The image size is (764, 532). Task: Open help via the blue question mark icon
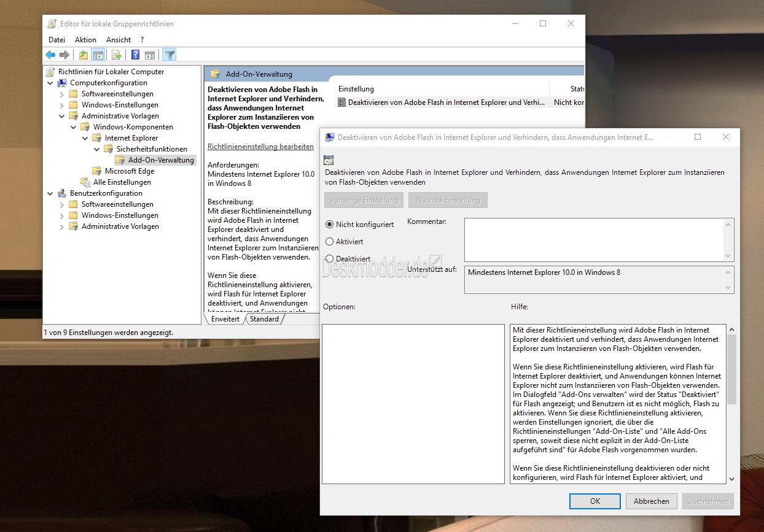(136, 55)
